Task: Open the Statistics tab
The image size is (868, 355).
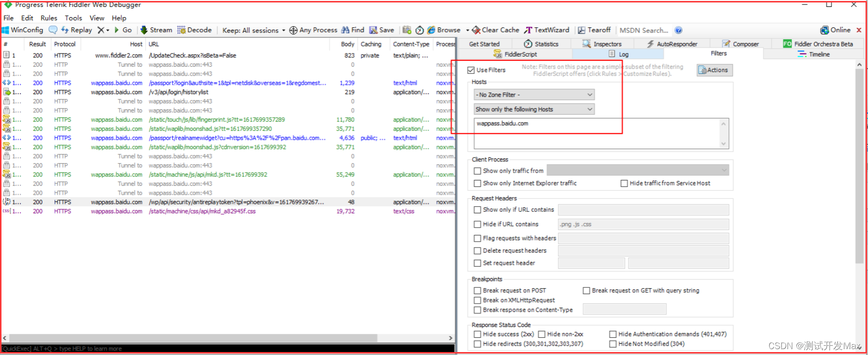Action: 541,44
